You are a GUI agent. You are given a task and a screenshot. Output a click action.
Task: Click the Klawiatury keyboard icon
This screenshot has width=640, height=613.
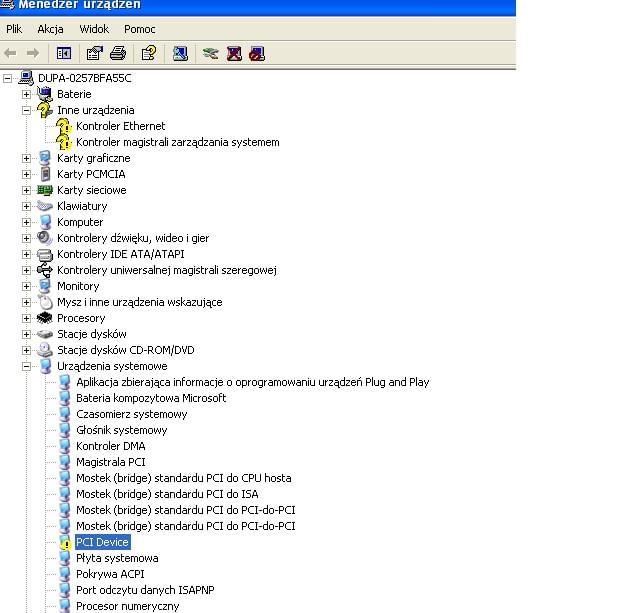click(45, 206)
